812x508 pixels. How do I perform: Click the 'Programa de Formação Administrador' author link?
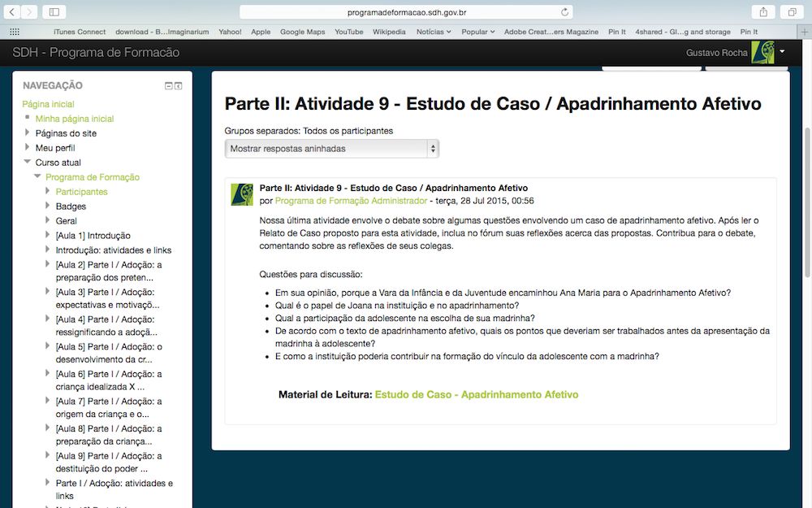(x=351, y=201)
